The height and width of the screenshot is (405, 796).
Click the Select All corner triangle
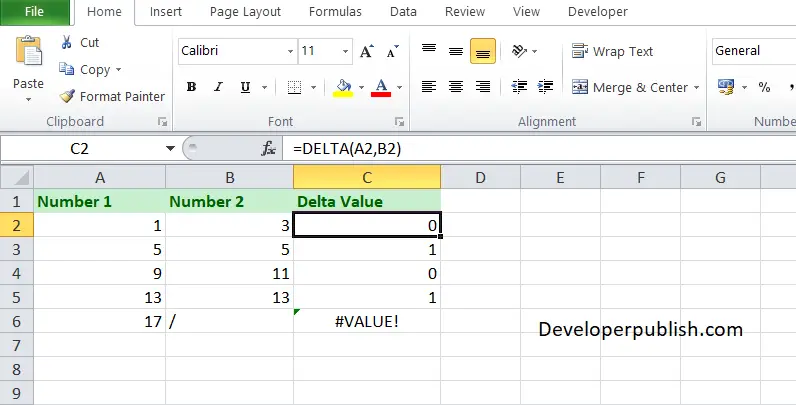[x=17, y=177]
